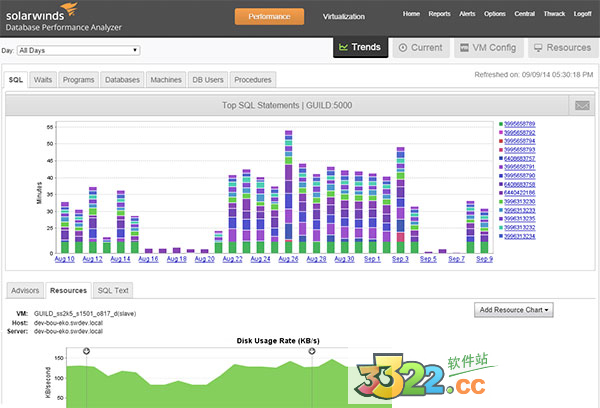Select the SQL tab
Viewport: 600px width, 408px height.
pos(16,80)
